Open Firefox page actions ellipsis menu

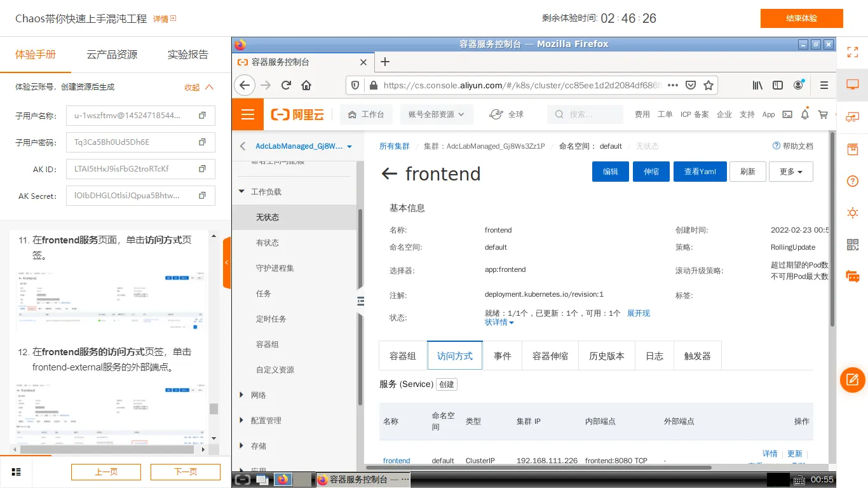point(673,85)
